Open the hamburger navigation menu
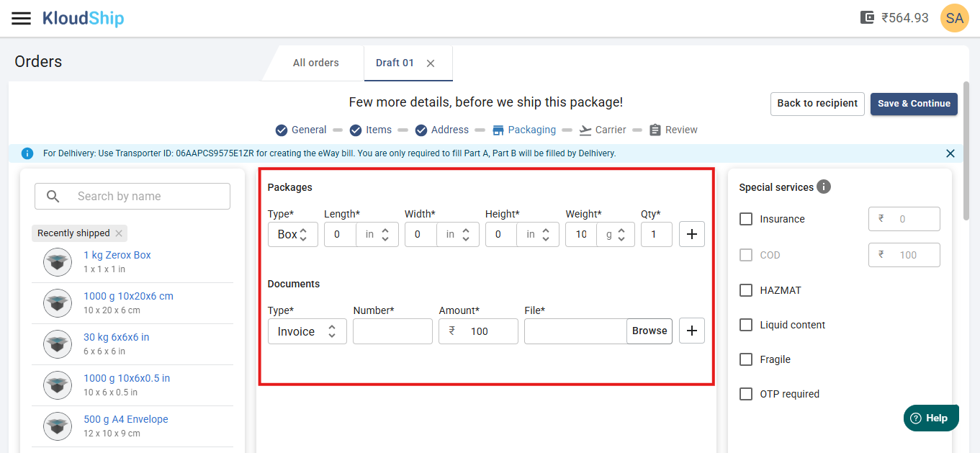980x453 pixels. pos(22,18)
